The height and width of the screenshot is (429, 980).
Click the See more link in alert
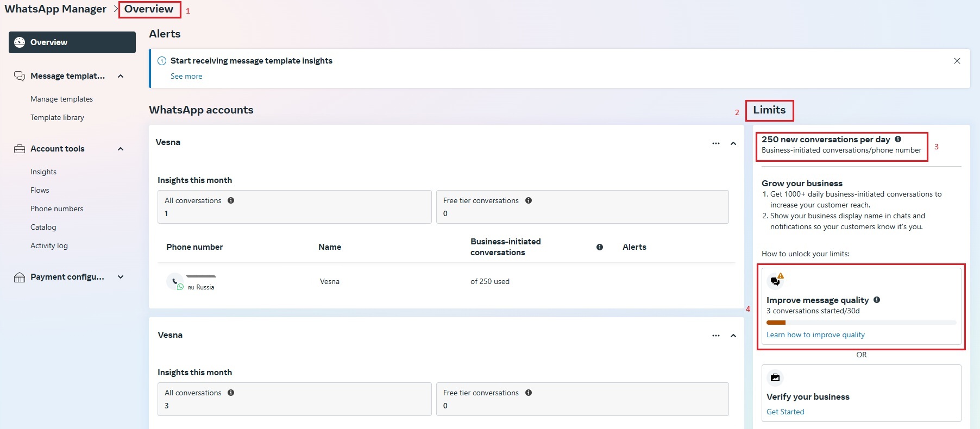[x=186, y=76]
